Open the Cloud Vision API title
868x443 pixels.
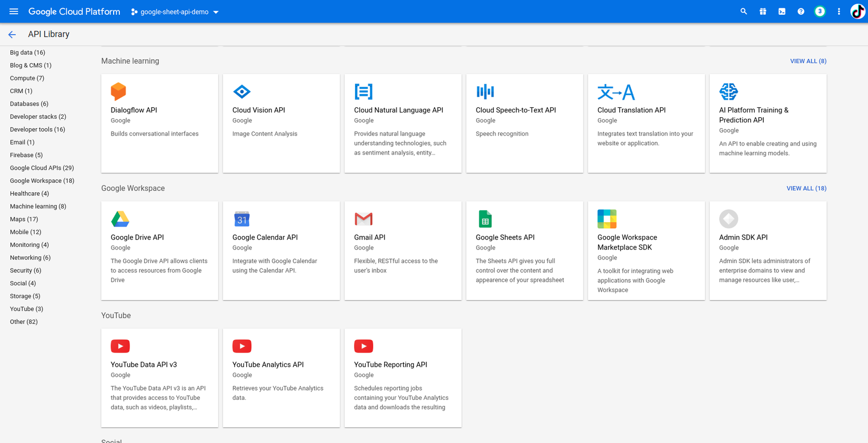point(259,110)
